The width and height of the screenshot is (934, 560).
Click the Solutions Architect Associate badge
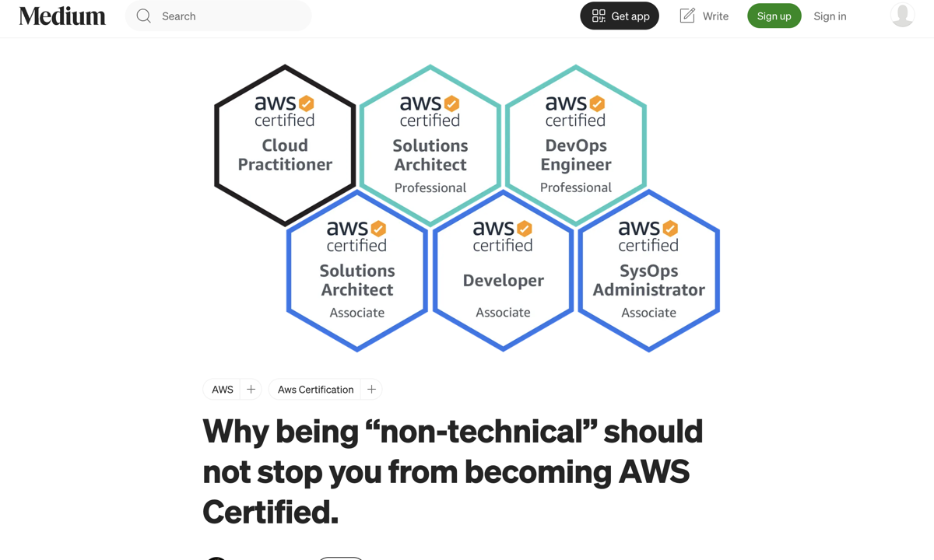pyautogui.click(x=357, y=271)
